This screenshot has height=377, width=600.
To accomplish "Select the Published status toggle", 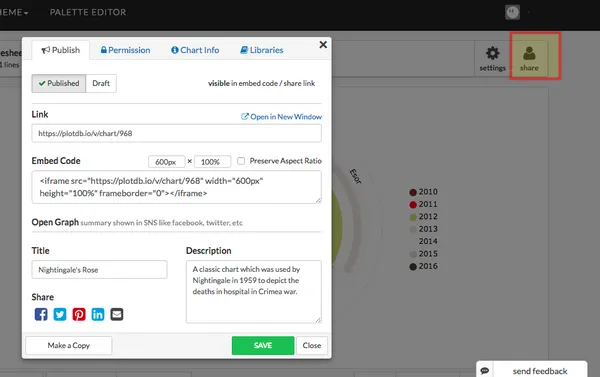I will tap(59, 83).
